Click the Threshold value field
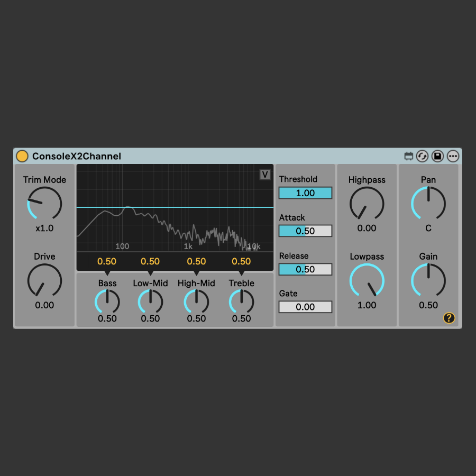Viewport: 476px width, 476px height. (x=305, y=193)
